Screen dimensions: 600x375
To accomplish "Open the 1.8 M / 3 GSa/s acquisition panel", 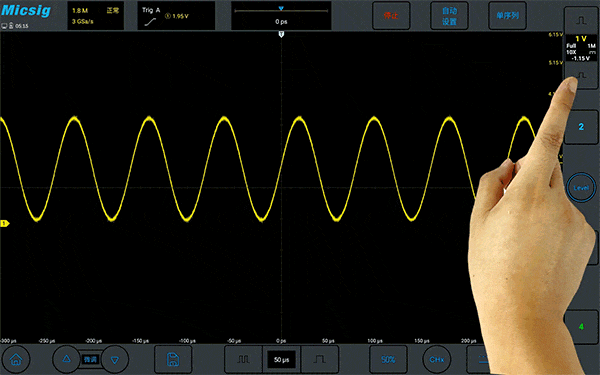I will point(96,16).
